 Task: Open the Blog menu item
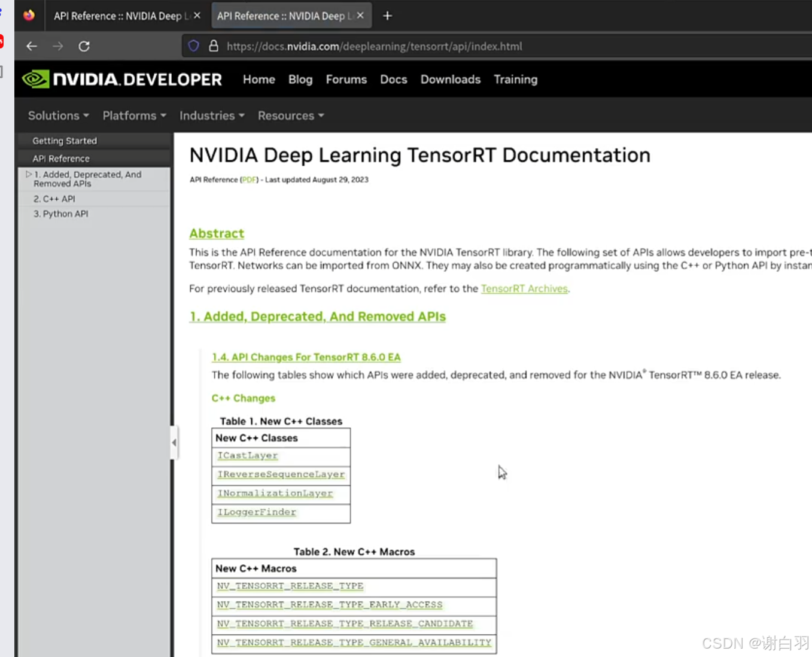(300, 80)
